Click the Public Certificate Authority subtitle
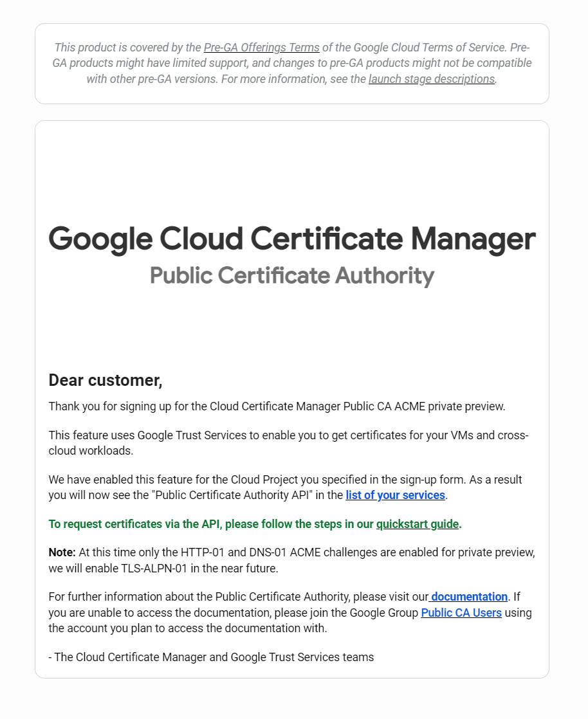Screen dimensions: 588x719 pos(291,276)
